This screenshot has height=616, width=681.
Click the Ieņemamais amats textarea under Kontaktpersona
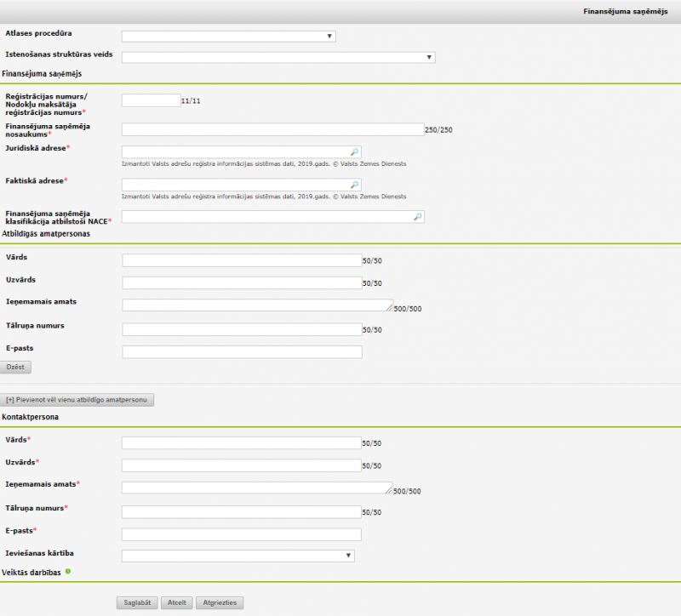click(x=255, y=488)
